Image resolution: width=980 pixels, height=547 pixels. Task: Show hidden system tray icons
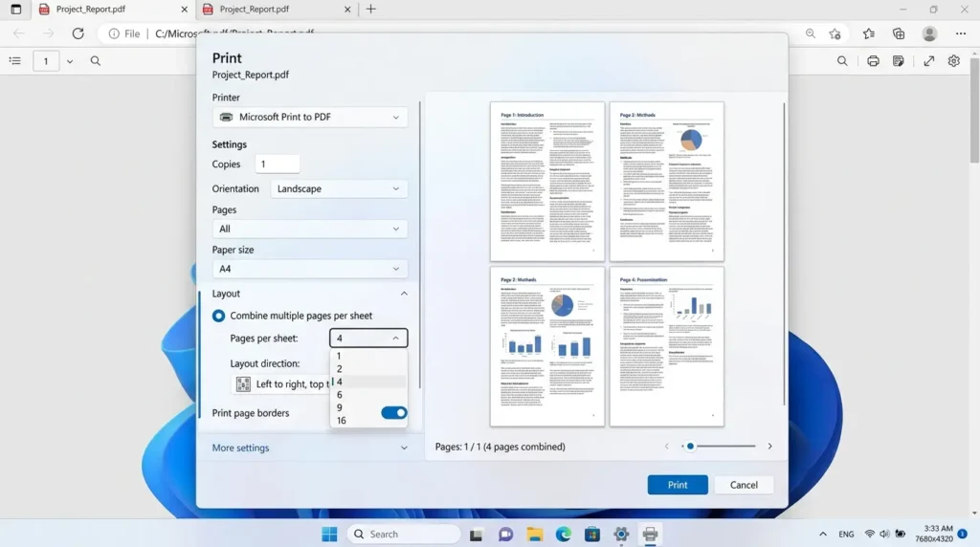click(823, 534)
